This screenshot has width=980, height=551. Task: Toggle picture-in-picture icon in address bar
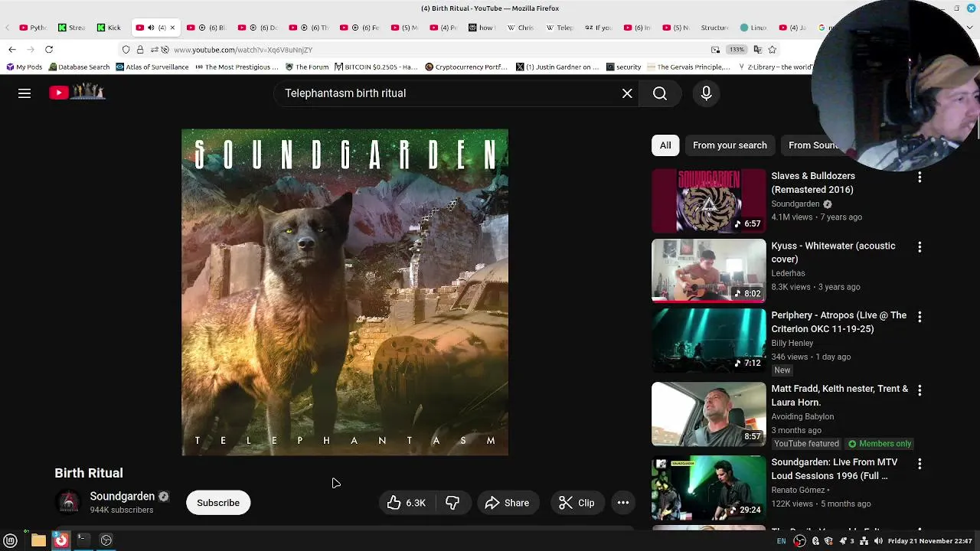coord(715,50)
